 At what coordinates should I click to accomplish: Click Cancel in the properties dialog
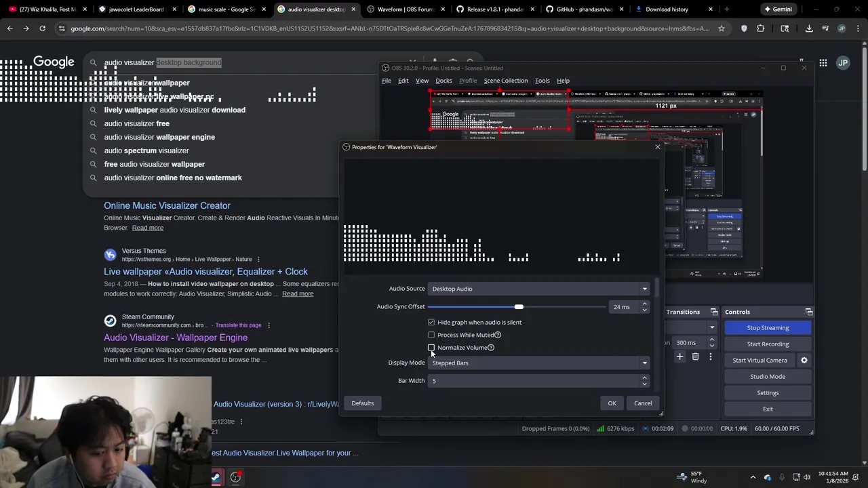pyautogui.click(x=643, y=403)
